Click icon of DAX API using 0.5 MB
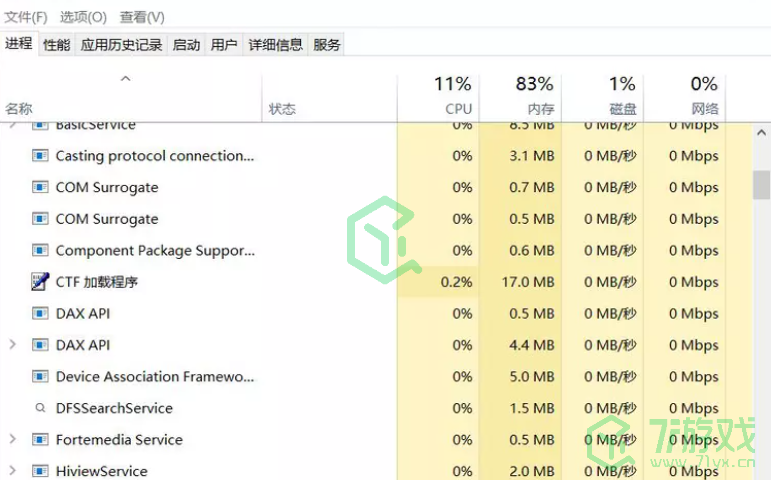 pyautogui.click(x=40, y=314)
